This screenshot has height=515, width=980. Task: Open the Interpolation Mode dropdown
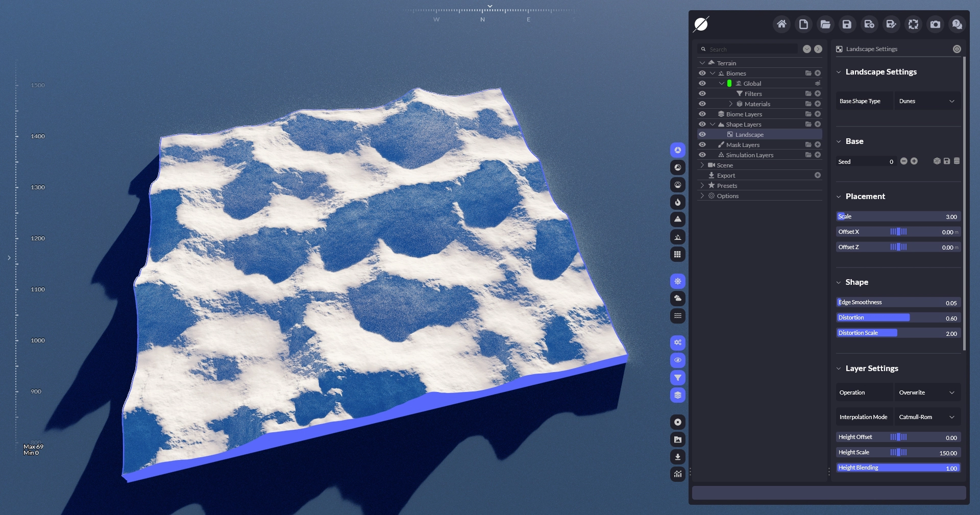pos(927,417)
